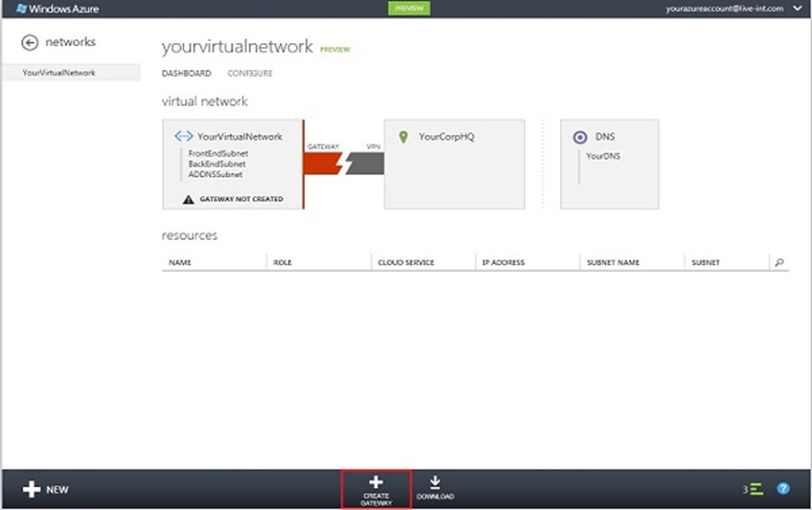Select ADDNSSubnet in the network tile
This screenshot has width=812, height=510.
point(215,174)
